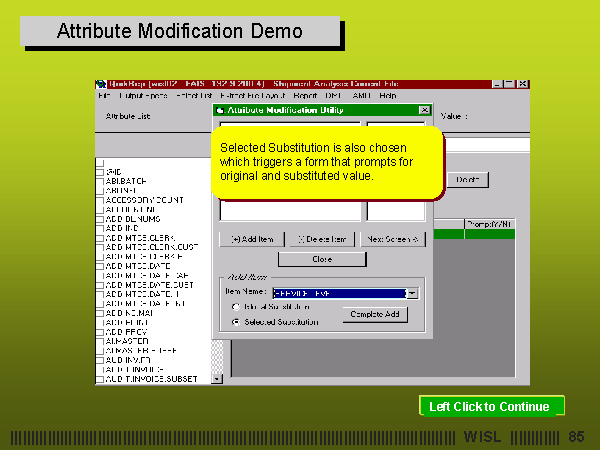Tick the ACCESSORY.COUNT attribute checkbox

tap(100, 199)
